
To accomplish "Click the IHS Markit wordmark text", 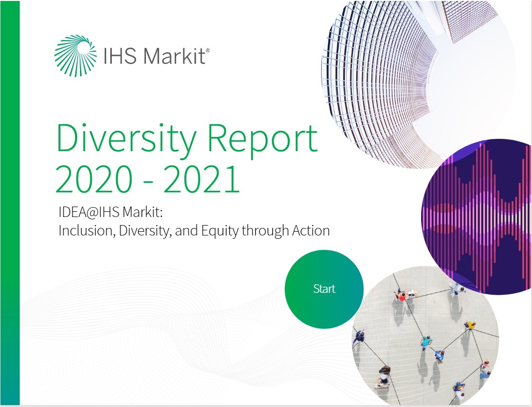I will [x=156, y=56].
